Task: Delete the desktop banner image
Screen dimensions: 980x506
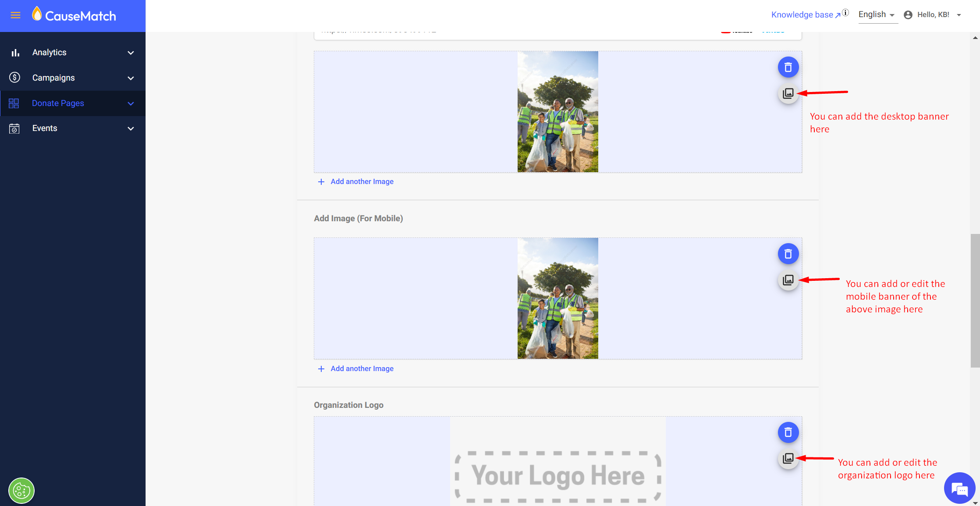Action: coord(788,67)
